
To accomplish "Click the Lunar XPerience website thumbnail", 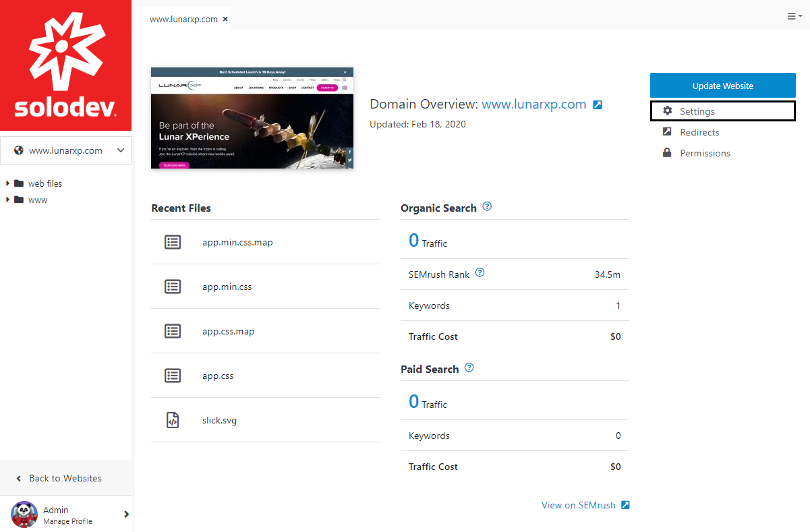I will click(252, 118).
